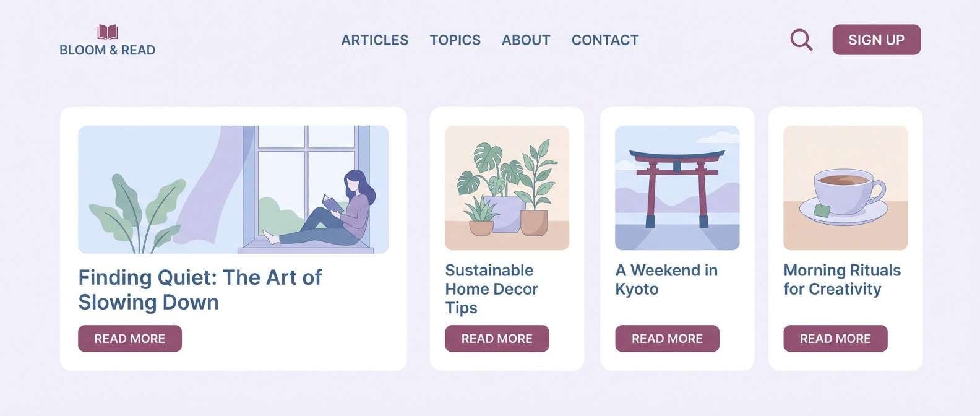Open the Finding Quiet article title link
The image size is (980, 416).
[x=199, y=290]
